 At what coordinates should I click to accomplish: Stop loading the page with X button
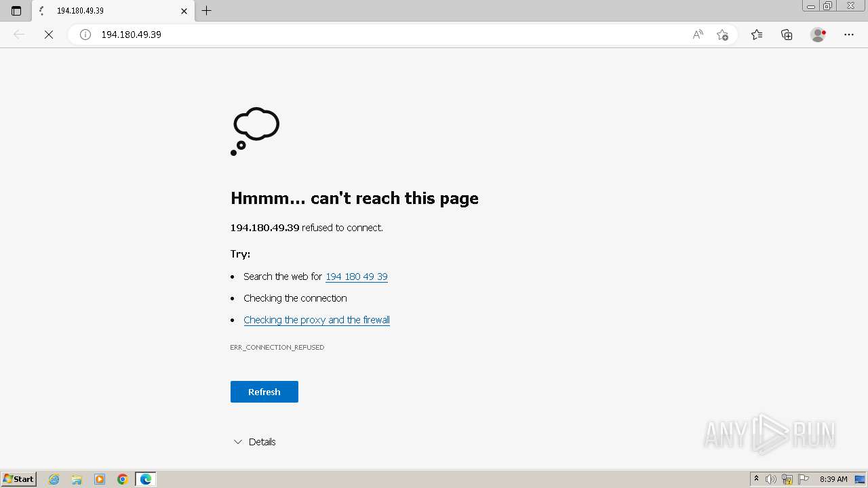coord(49,35)
